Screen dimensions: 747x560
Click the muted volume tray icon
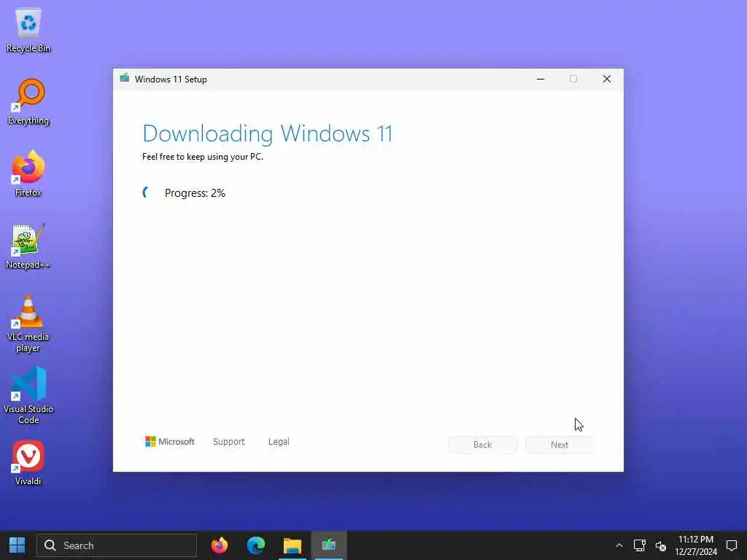(x=661, y=545)
